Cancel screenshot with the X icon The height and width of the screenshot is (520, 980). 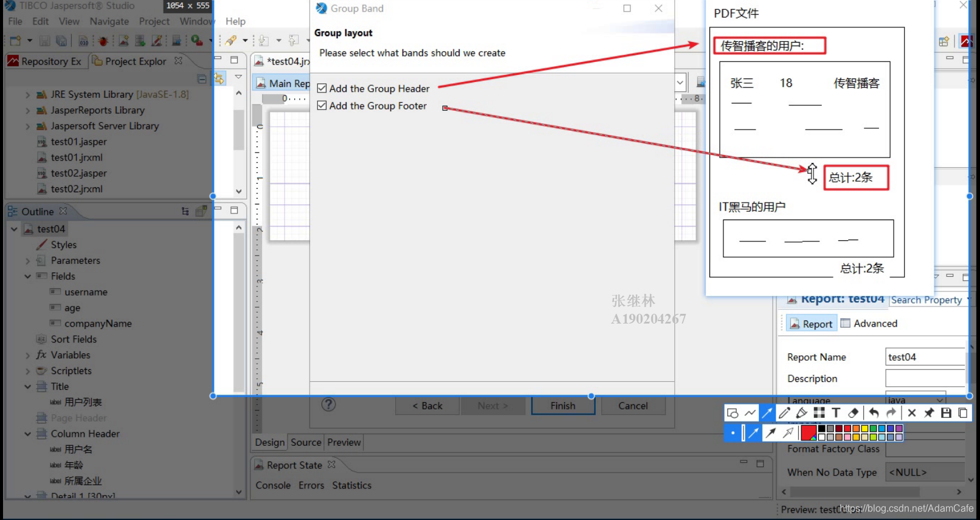pos(911,413)
